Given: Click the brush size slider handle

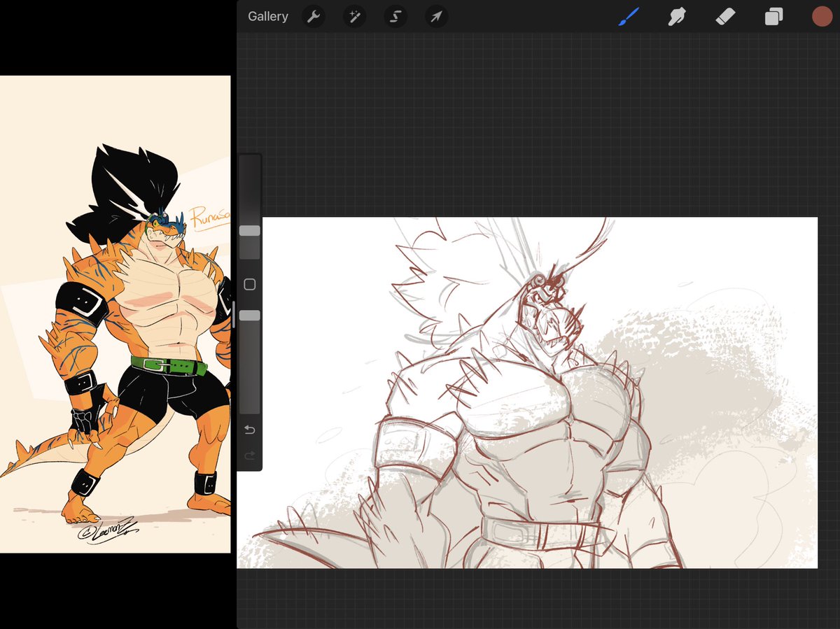Looking at the screenshot, I should 250,231.
